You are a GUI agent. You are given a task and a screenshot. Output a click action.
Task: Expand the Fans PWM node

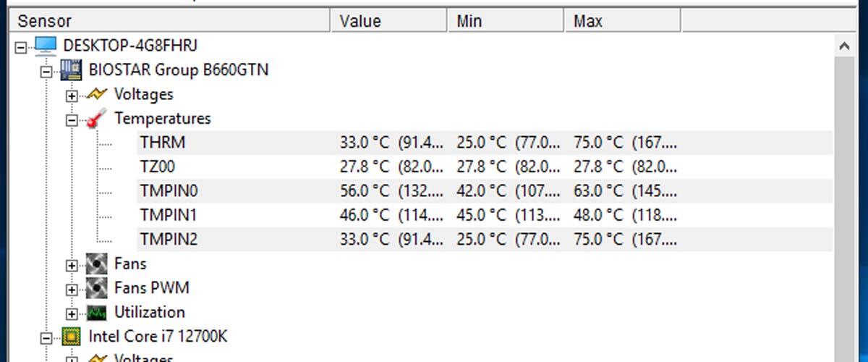tap(72, 290)
